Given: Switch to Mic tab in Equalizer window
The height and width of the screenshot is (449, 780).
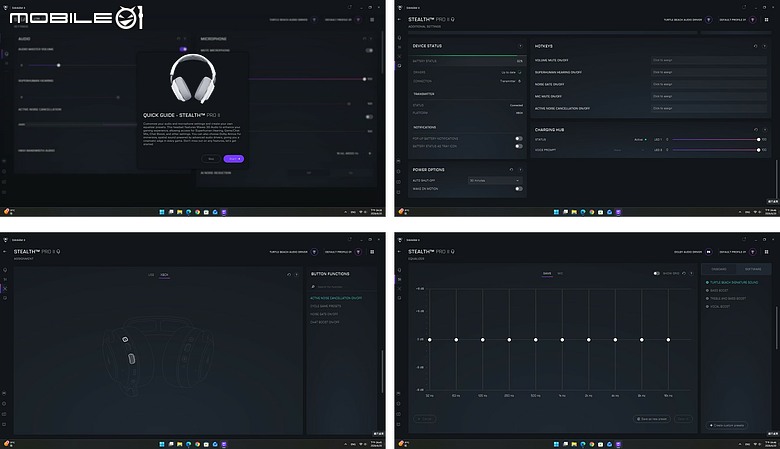Looking at the screenshot, I should [560, 273].
